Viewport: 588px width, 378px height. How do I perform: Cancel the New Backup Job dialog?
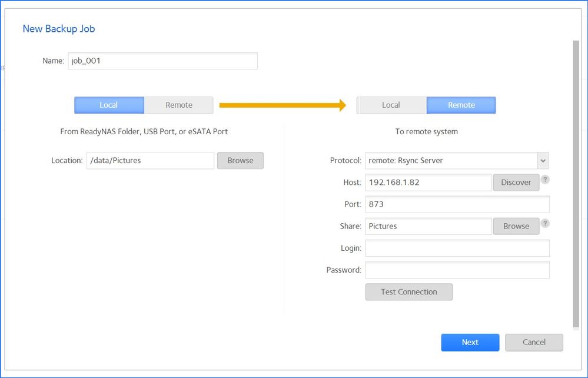533,342
